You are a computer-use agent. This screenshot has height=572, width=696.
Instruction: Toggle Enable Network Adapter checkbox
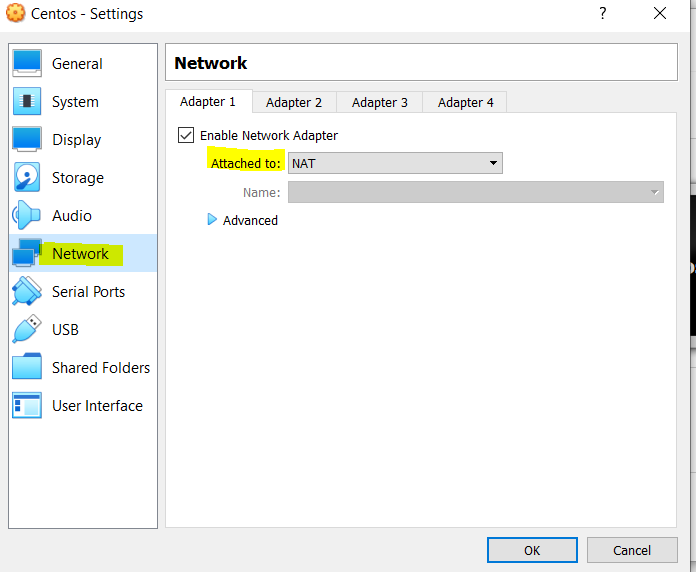pos(186,135)
